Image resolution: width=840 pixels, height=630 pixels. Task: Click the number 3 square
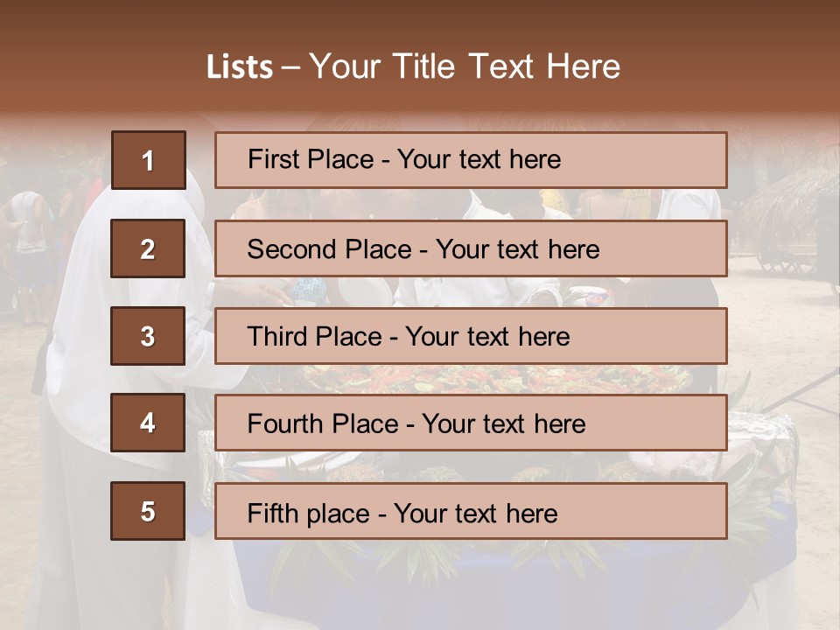148,336
